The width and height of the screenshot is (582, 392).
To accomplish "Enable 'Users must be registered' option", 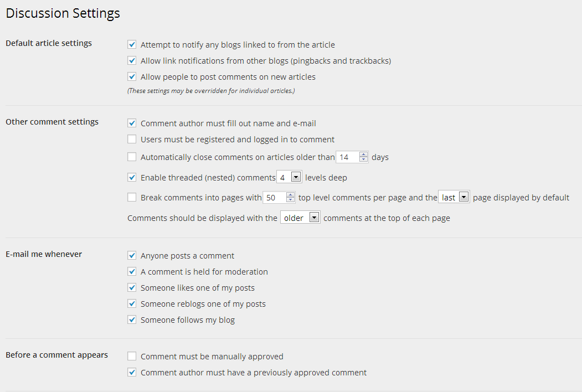I will click(x=132, y=139).
